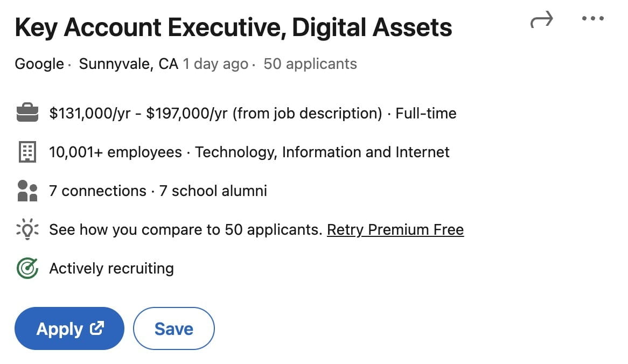Click the briefcase salary icon

click(27, 114)
